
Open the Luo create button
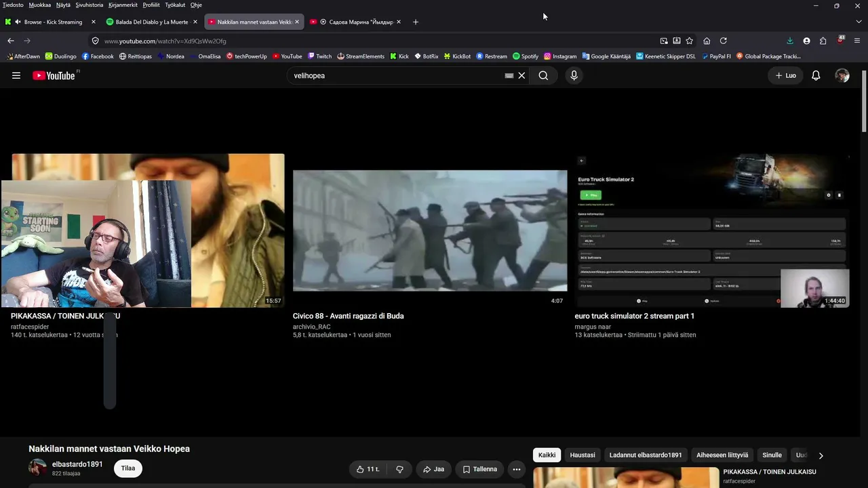[785, 76]
